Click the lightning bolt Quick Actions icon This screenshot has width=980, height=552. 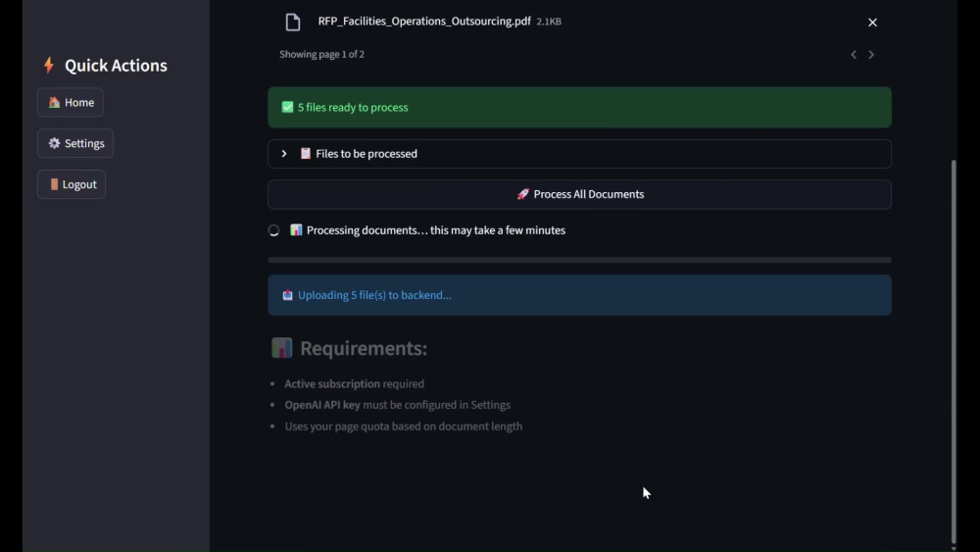point(49,65)
